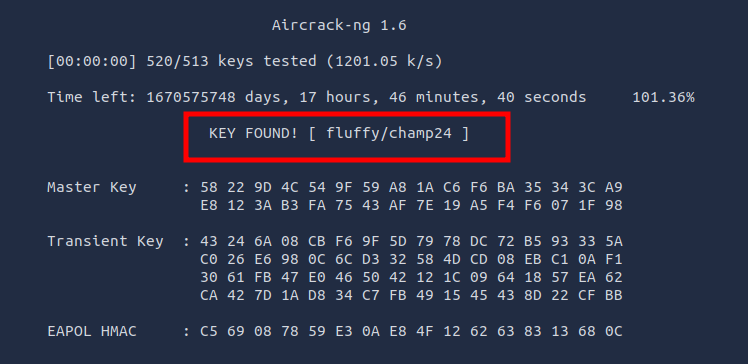Click the password fluffy/champ24 text
Viewport: 748px width, 364px height.
tap(389, 134)
